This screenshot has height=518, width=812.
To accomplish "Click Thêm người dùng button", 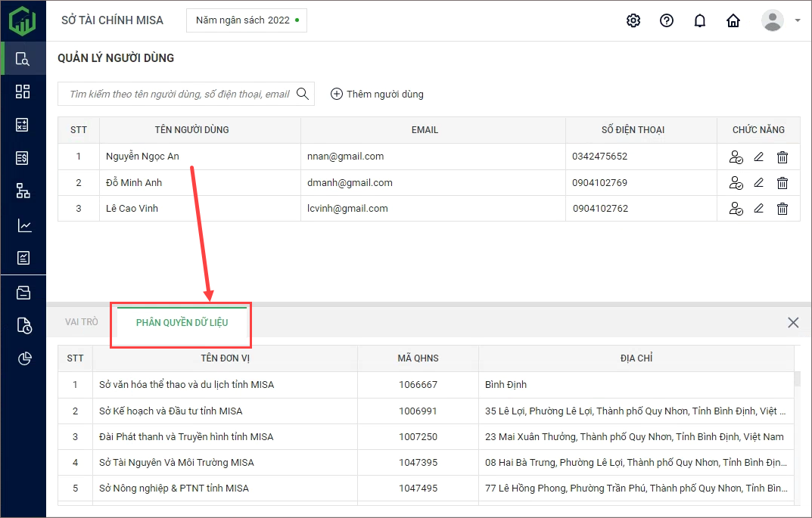I will [377, 95].
